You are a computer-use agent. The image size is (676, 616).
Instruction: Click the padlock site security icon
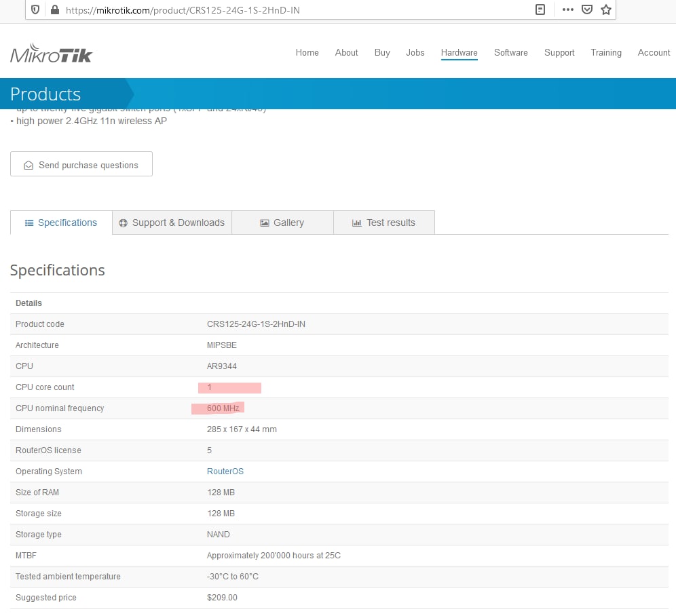coord(55,9)
